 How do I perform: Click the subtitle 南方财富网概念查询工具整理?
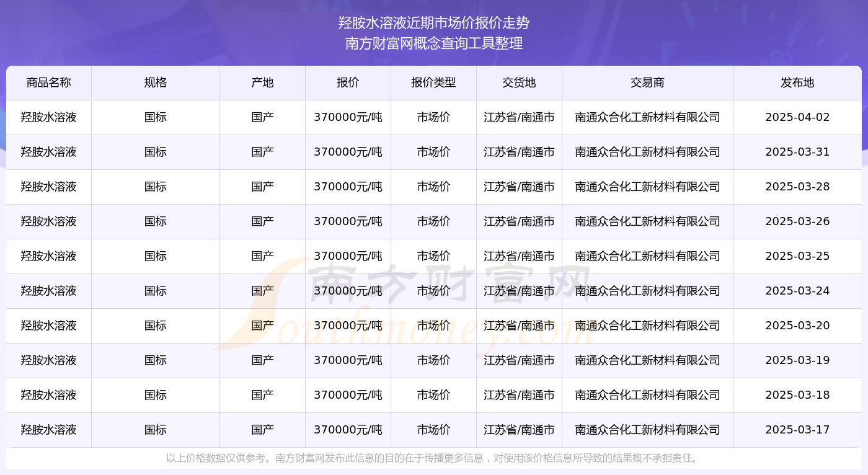click(434, 43)
